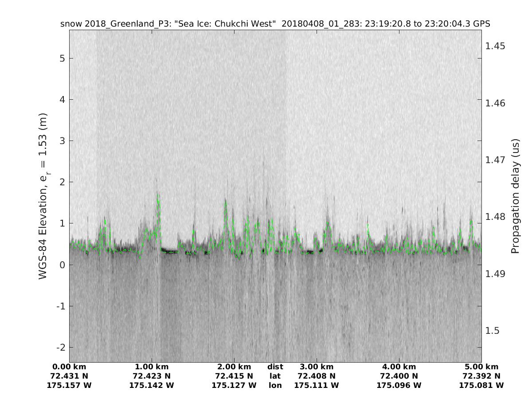532x399 pixels.
Task: Click the propagation delay tick "1.47"
Action: point(496,160)
